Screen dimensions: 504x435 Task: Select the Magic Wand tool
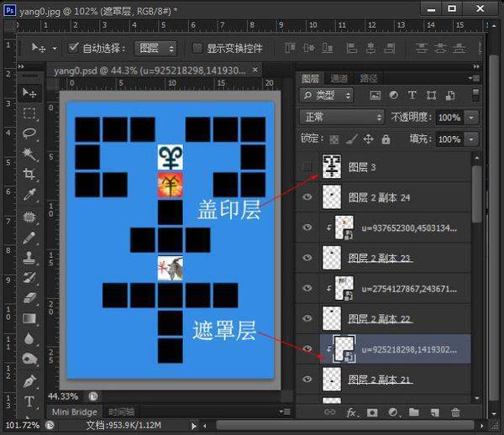pos(29,154)
